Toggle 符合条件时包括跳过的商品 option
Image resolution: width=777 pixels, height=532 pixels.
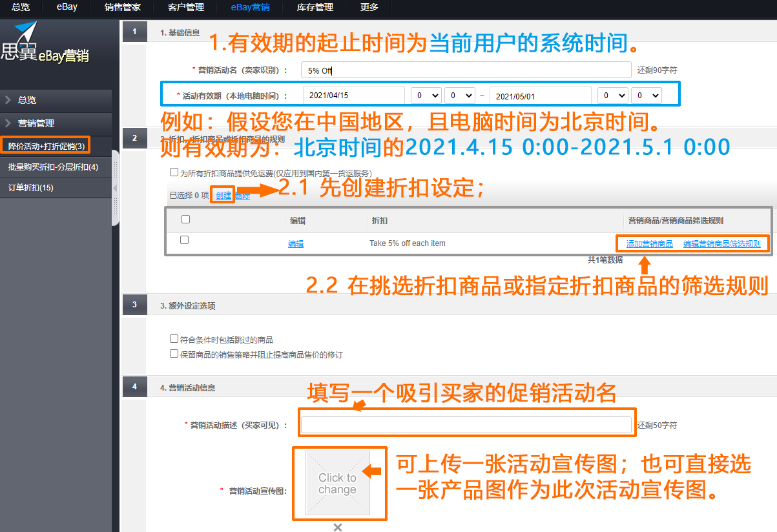(174, 339)
